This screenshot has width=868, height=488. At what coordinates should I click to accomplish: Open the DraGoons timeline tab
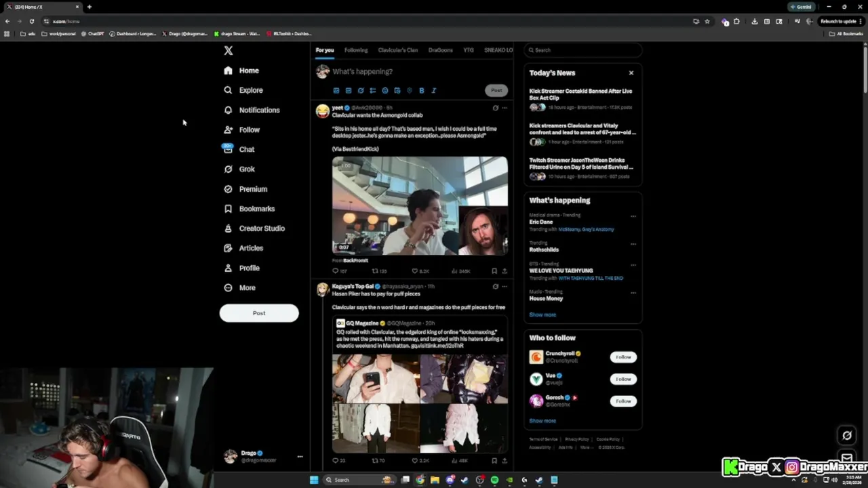[440, 50]
